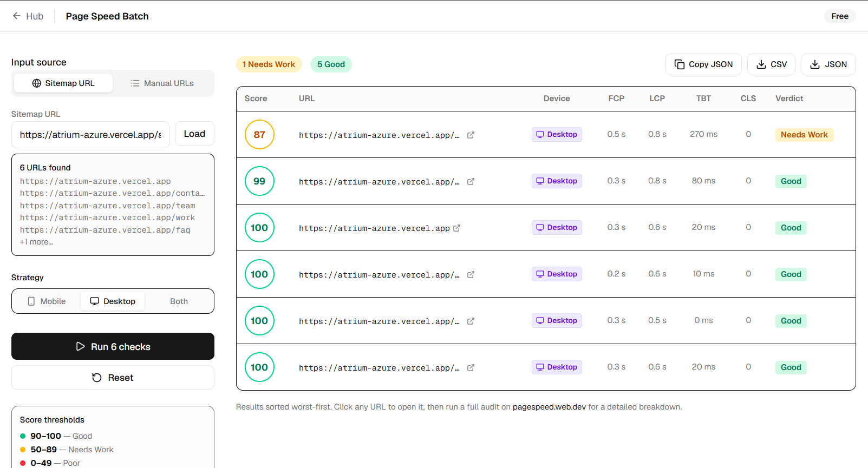The width and height of the screenshot is (868, 468).
Task: Copy JSON to clipboard
Action: [x=703, y=64]
